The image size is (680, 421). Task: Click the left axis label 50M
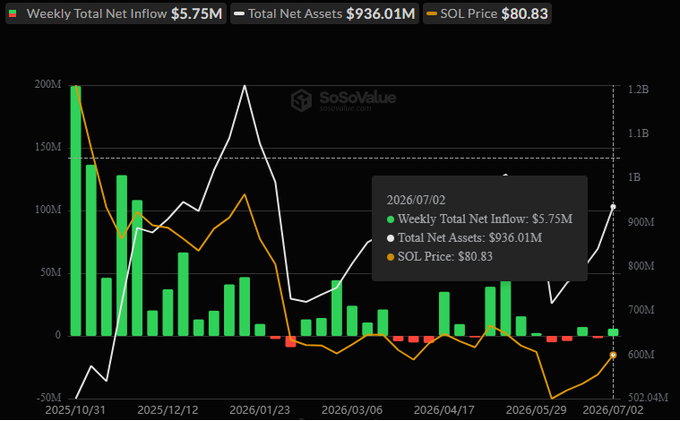tap(51, 273)
